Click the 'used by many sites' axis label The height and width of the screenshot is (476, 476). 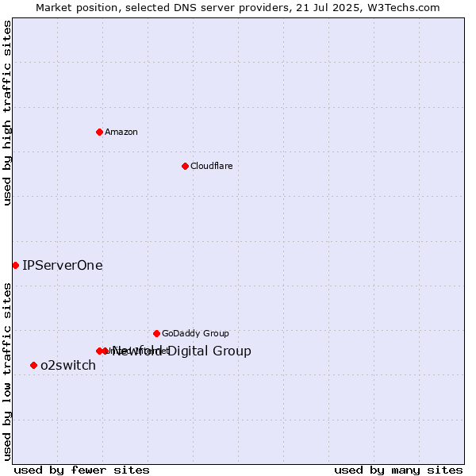click(398, 470)
